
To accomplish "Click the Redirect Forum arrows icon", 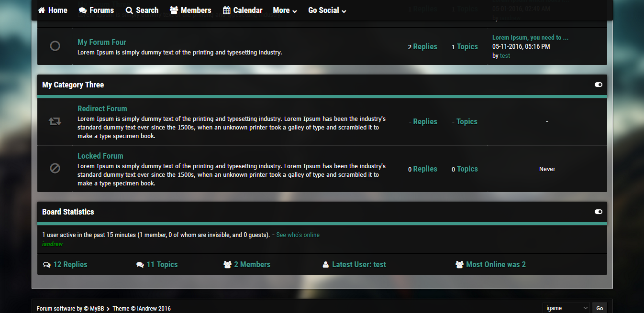I will click(55, 121).
